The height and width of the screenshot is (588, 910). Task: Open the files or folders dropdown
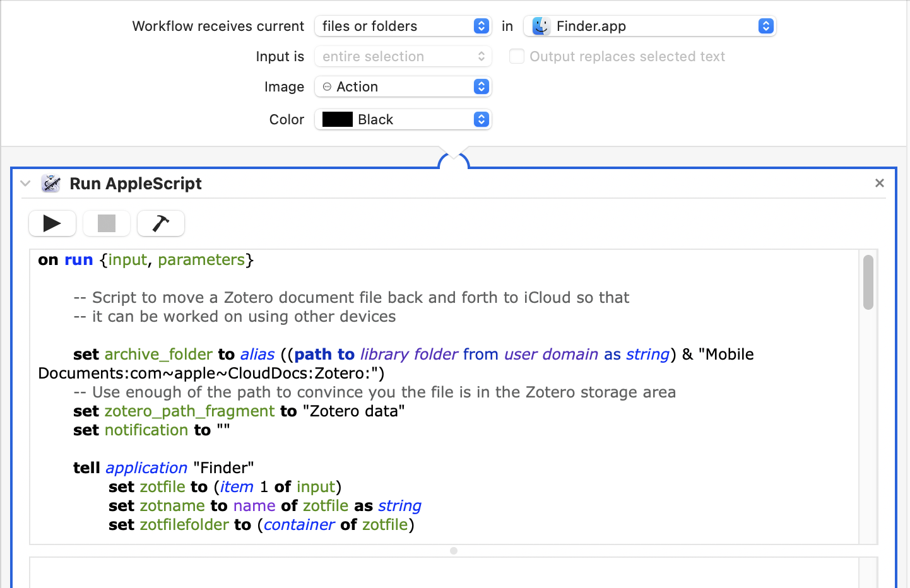pos(403,26)
